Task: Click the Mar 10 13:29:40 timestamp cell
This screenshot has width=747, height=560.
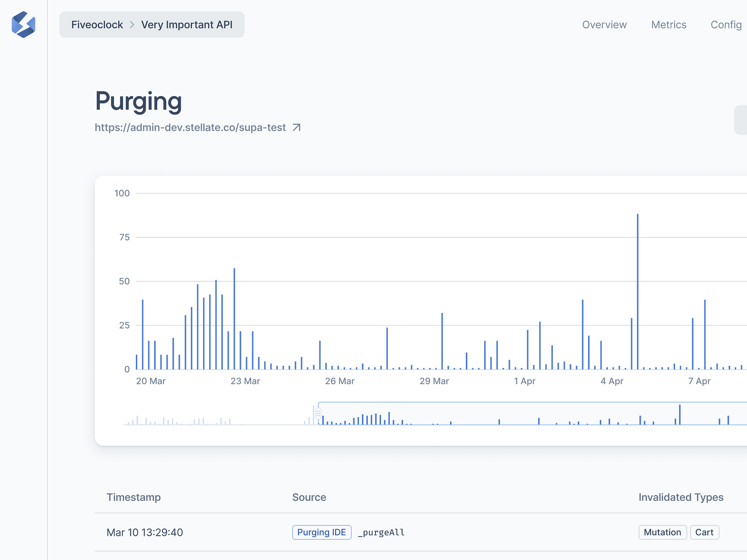Action: 145,532
